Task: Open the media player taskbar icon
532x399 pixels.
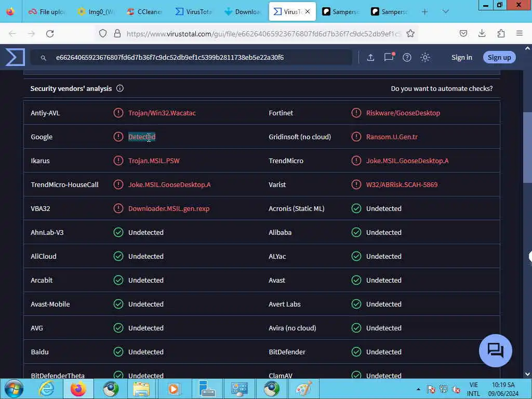Action: click(174, 389)
